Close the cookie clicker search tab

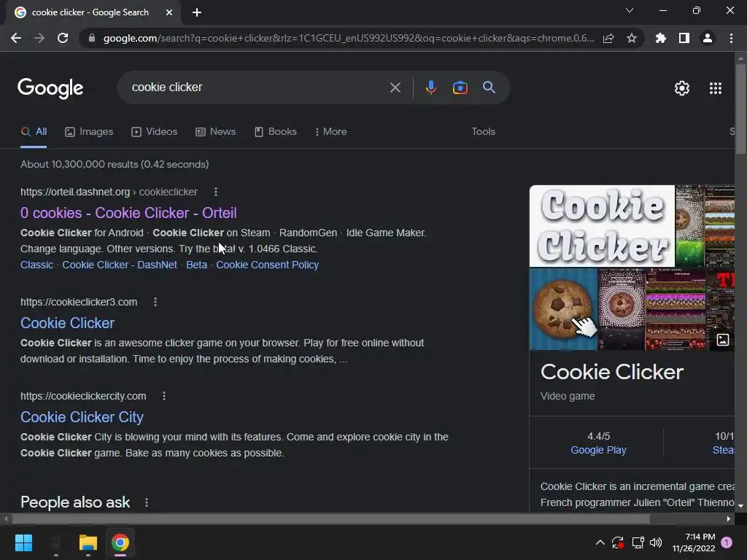tap(169, 12)
